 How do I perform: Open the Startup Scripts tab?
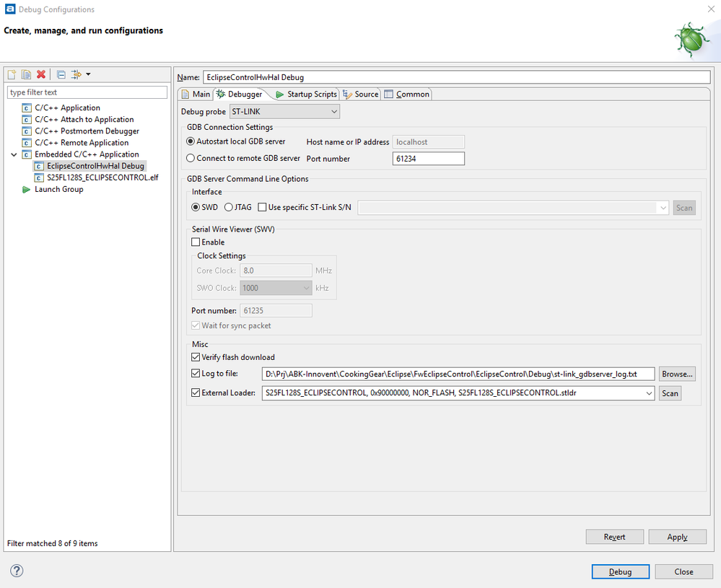coord(307,95)
